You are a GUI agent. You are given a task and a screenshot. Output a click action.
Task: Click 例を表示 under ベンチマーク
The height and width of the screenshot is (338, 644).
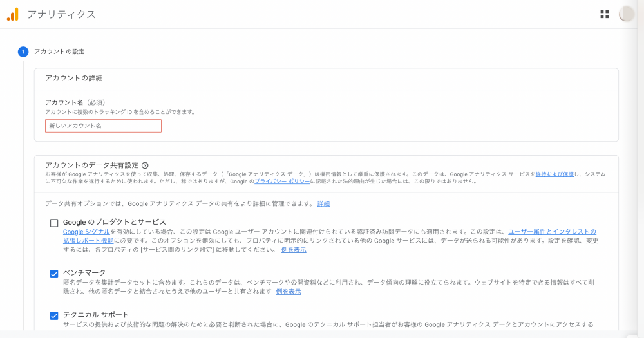pyautogui.click(x=289, y=292)
